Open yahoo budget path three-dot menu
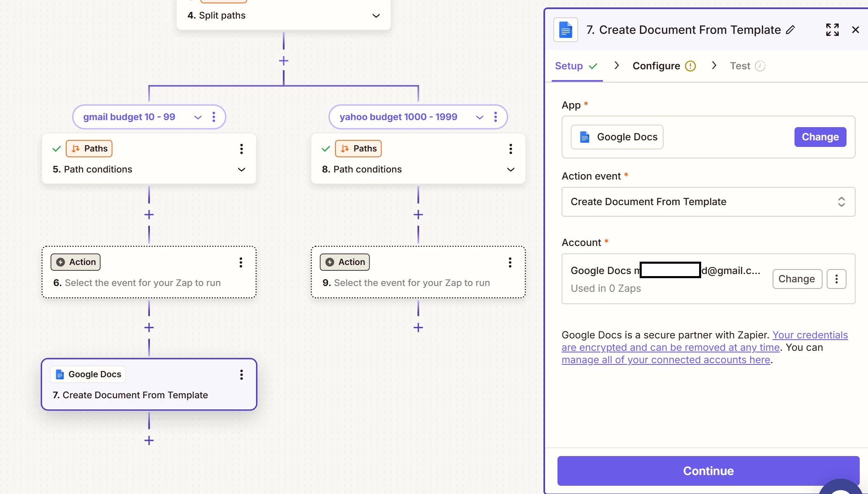 click(x=496, y=117)
